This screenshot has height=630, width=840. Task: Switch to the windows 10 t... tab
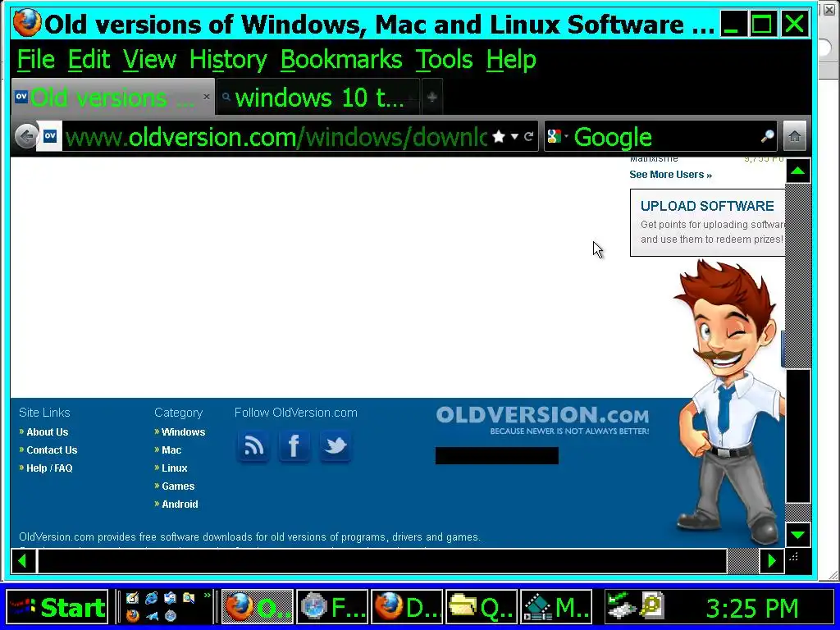319,98
